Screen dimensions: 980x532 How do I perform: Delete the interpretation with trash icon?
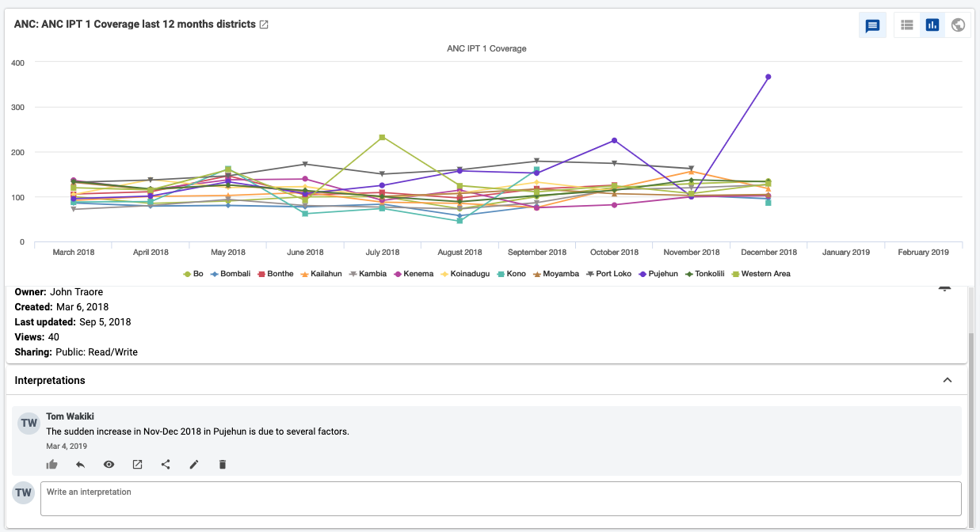click(223, 465)
